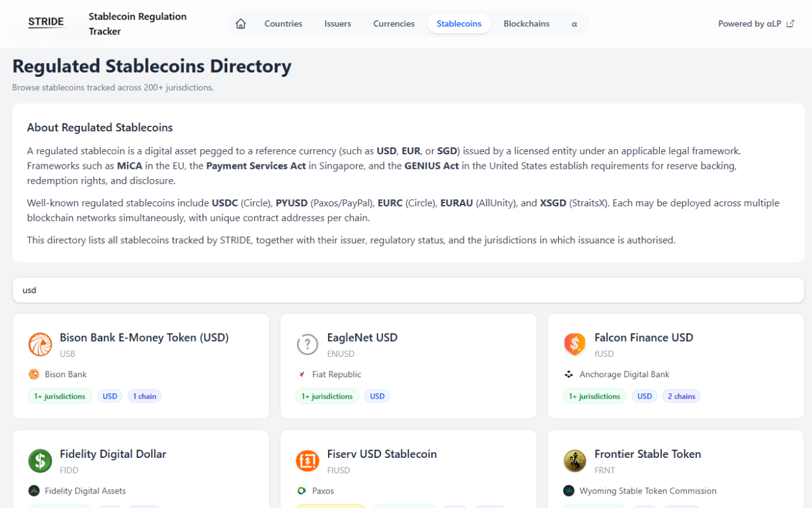
Task: Click the 'Bison Bank' issuer name
Action: [x=66, y=375]
